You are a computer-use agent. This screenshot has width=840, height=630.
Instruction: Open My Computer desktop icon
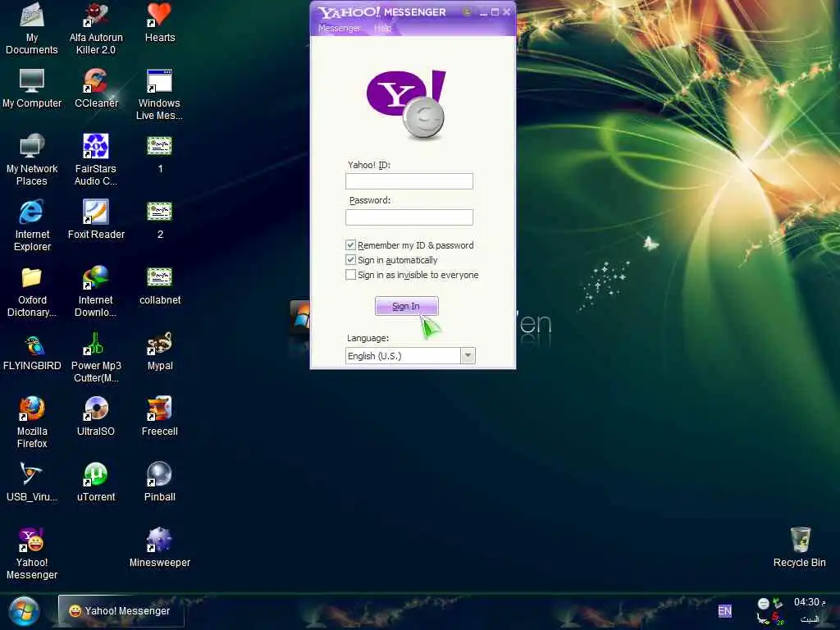point(32,89)
